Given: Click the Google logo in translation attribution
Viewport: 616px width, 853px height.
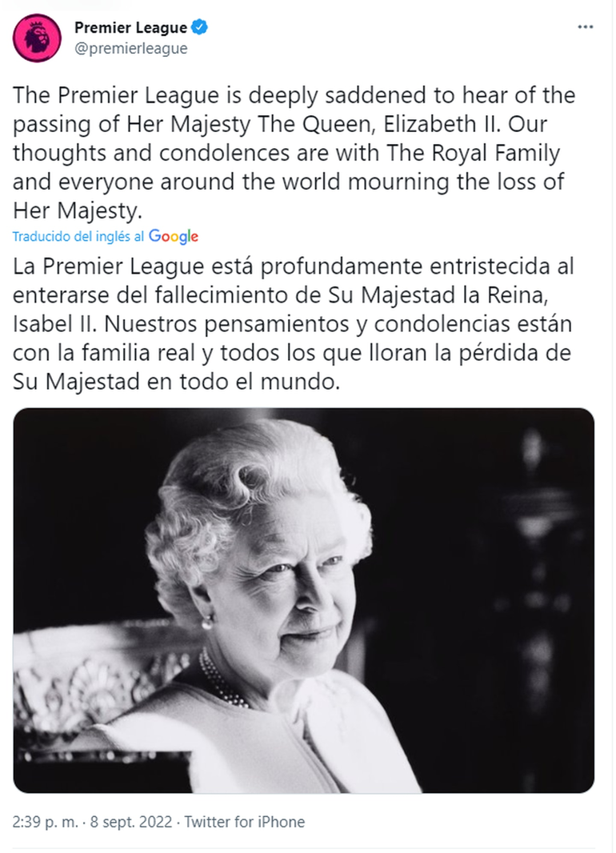Looking at the screenshot, I should tap(174, 236).
